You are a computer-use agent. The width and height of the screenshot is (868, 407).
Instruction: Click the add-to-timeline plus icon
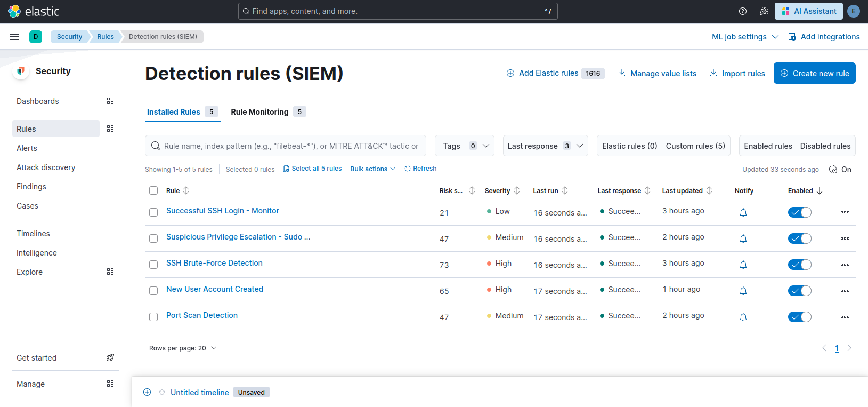tap(147, 392)
